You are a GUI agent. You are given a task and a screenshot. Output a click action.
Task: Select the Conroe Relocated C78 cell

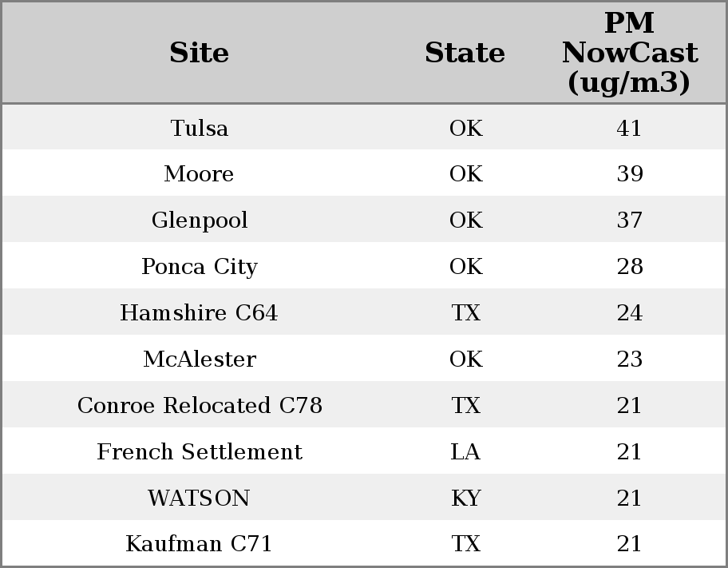tap(200, 405)
